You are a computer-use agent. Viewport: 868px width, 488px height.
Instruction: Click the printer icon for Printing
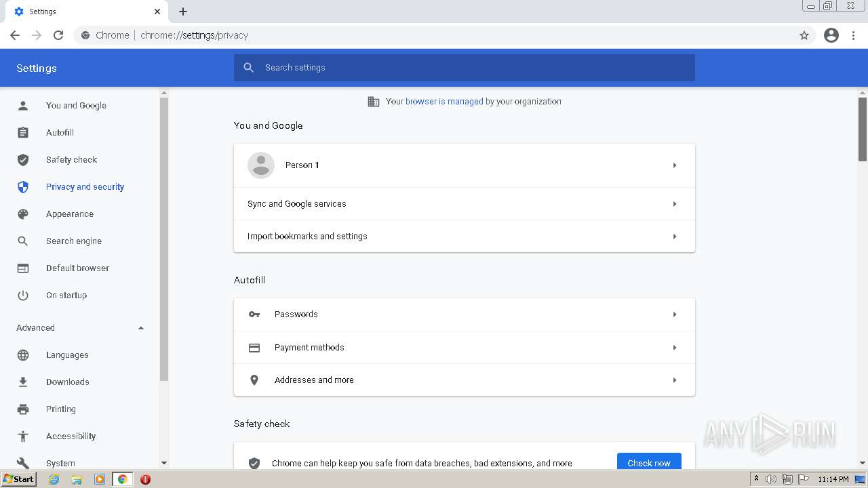click(x=23, y=409)
